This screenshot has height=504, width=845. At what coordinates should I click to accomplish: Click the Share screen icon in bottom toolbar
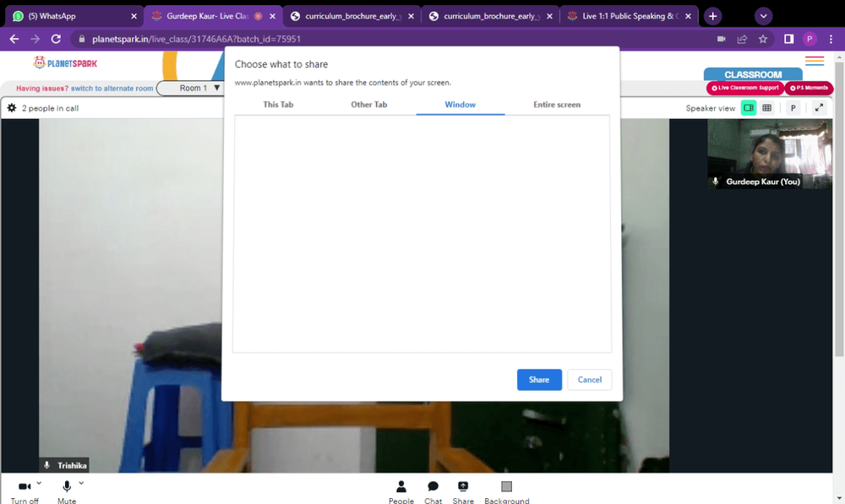pyautogui.click(x=463, y=487)
